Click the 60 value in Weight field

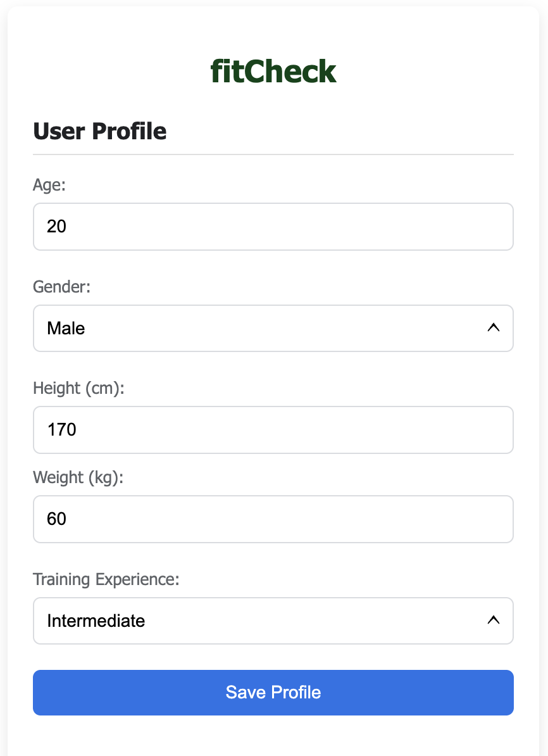(57, 519)
